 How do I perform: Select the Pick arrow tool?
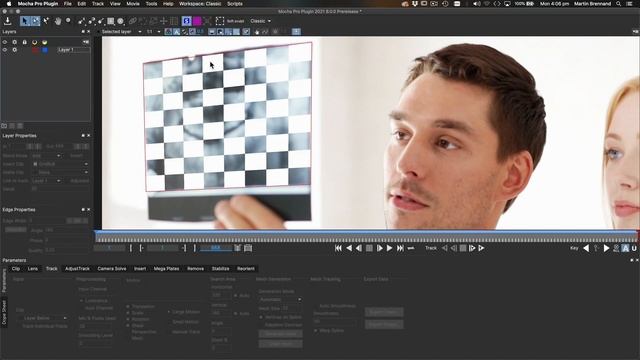(x=25, y=20)
